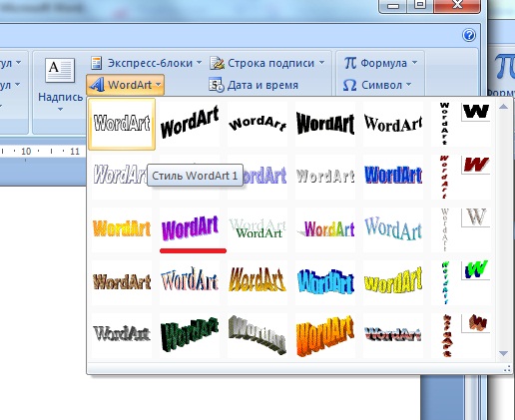This screenshot has height=420, width=515.
Task: Click the Signature Line (Строка подписи) icon
Action: pyautogui.click(x=217, y=63)
